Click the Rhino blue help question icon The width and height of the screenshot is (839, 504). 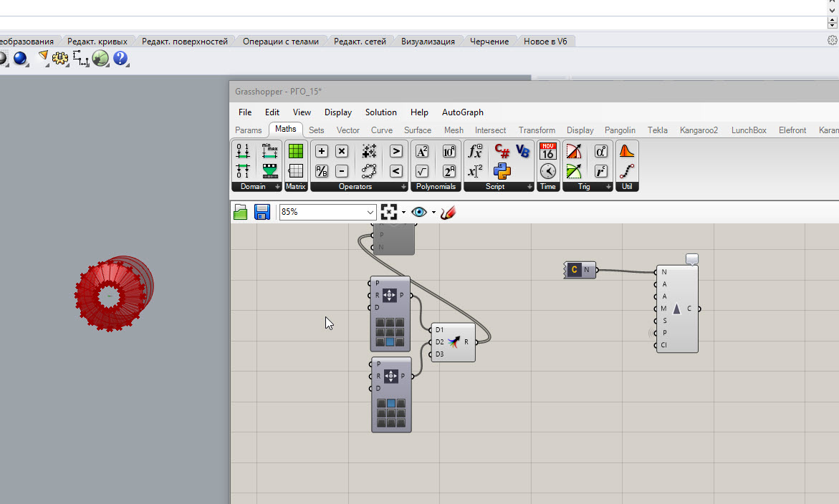[x=120, y=59]
